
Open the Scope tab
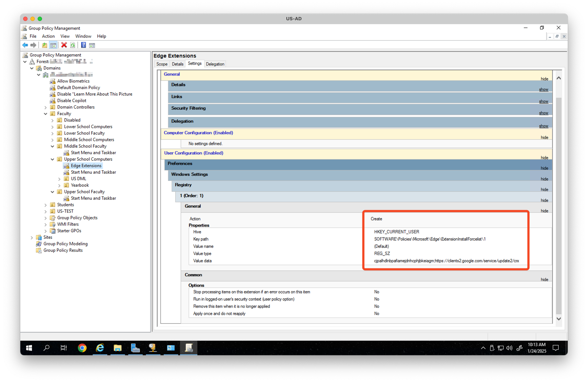pos(162,64)
